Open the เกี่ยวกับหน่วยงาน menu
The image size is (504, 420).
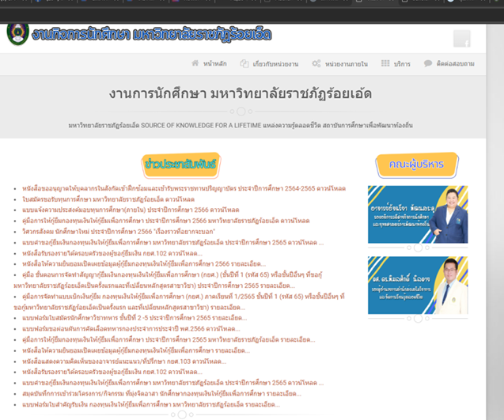pyautogui.click(x=275, y=64)
